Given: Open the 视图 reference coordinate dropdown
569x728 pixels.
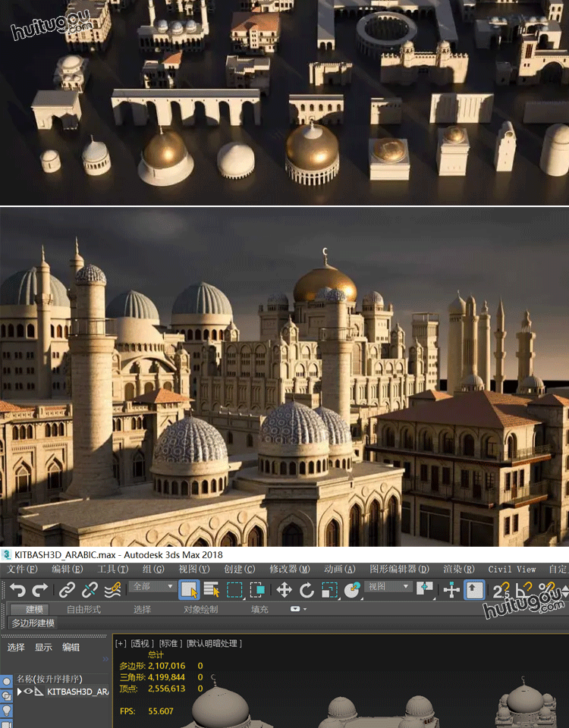Looking at the screenshot, I should (x=388, y=587).
